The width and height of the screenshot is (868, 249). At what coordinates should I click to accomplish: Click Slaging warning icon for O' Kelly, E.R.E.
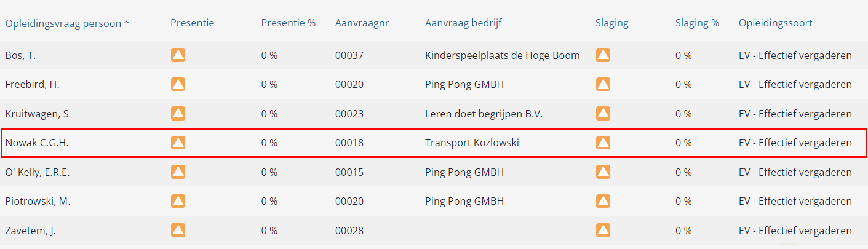(603, 172)
